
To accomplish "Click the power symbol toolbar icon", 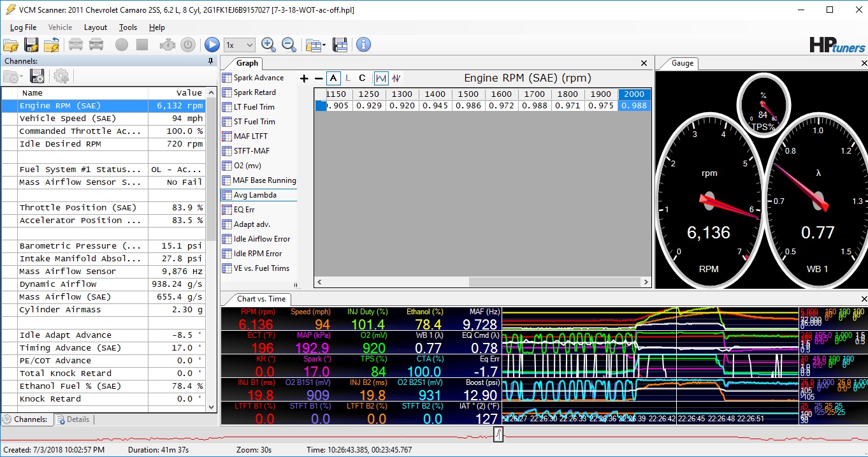I will point(187,45).
